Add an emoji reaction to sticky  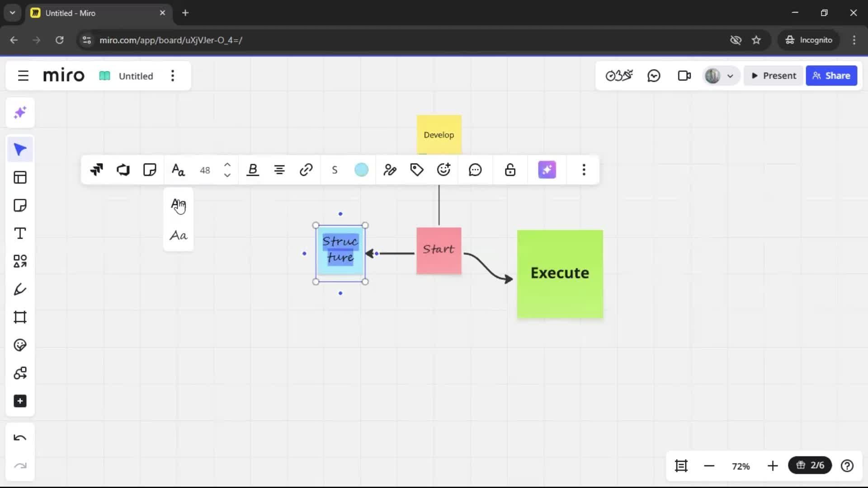click(x=443, y=170)
